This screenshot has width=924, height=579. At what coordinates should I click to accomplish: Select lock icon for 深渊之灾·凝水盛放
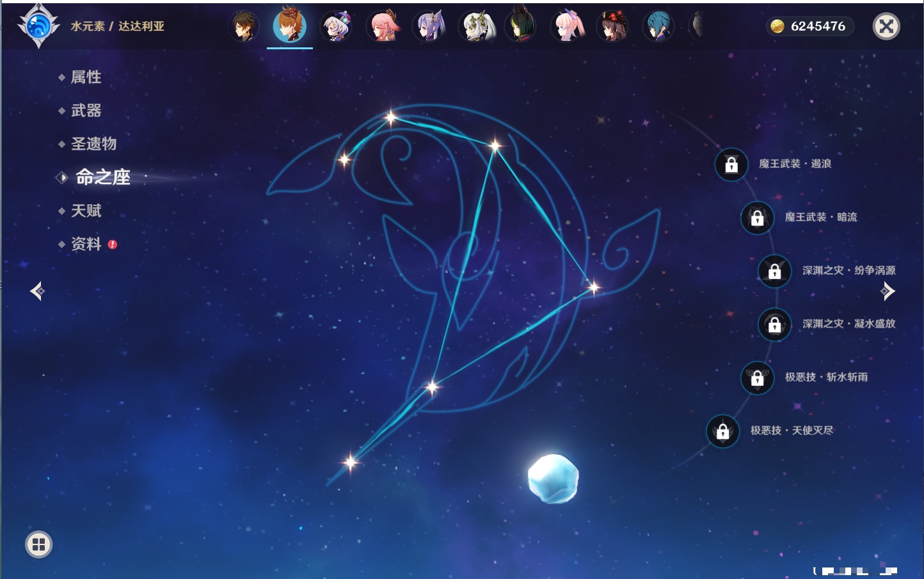774,324
